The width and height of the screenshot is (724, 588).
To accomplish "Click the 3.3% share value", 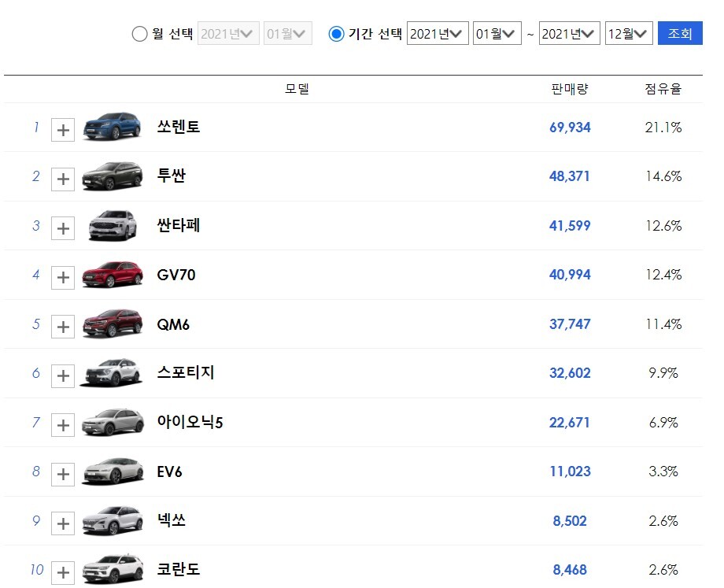I will (663, 472).
